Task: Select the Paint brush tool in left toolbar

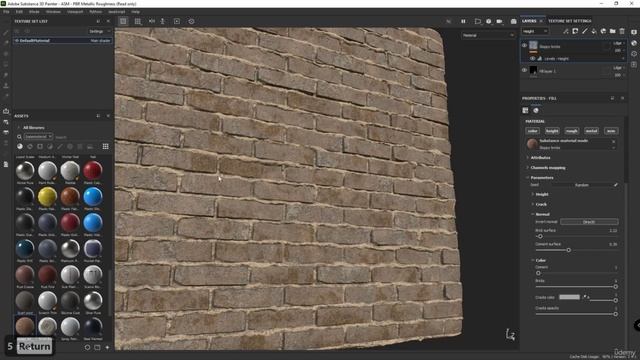Action: [x=6, y=32]
